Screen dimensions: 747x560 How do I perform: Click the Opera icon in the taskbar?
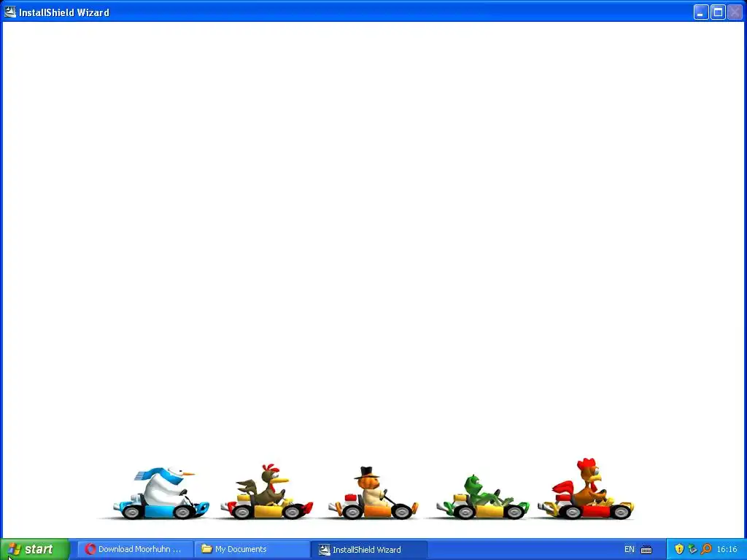coord(90,549)
